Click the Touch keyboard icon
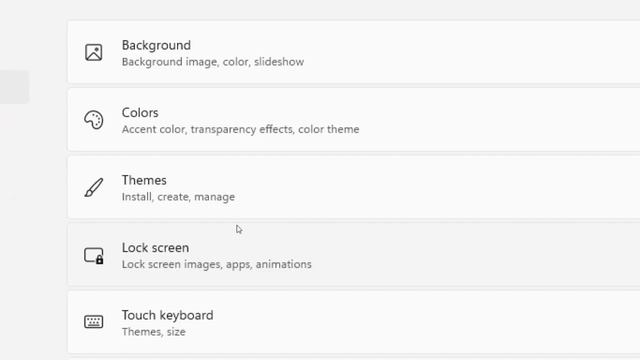 93,322
